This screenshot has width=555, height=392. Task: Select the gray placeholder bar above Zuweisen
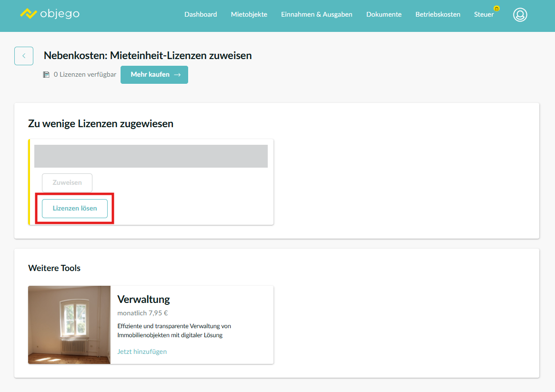(151, 156)
